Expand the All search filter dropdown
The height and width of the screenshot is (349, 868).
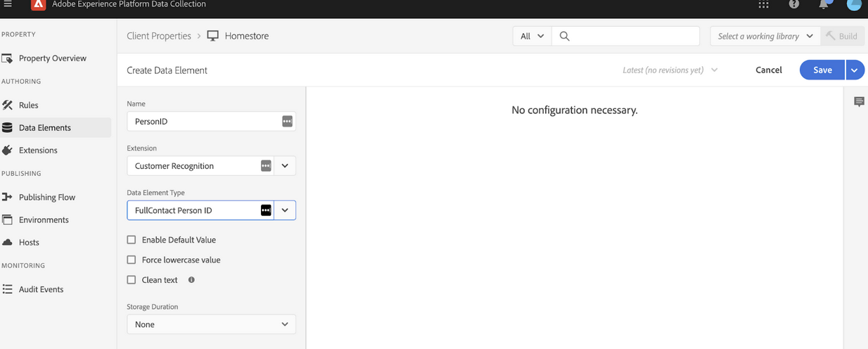point(532,36)
